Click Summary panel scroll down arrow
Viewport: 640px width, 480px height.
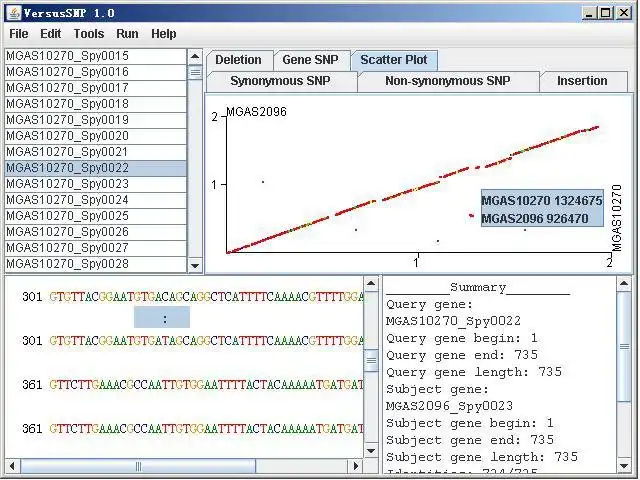(624, 466)
